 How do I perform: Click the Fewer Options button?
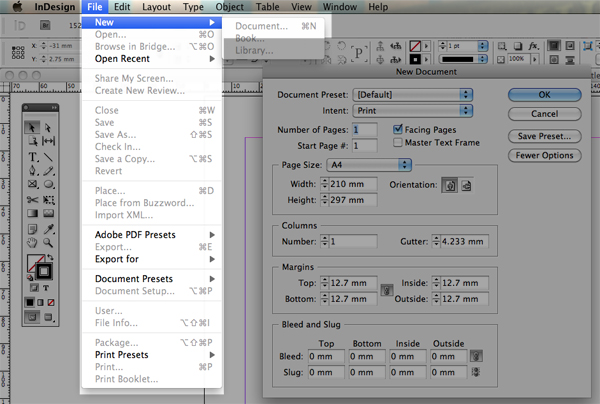point(545,155)
